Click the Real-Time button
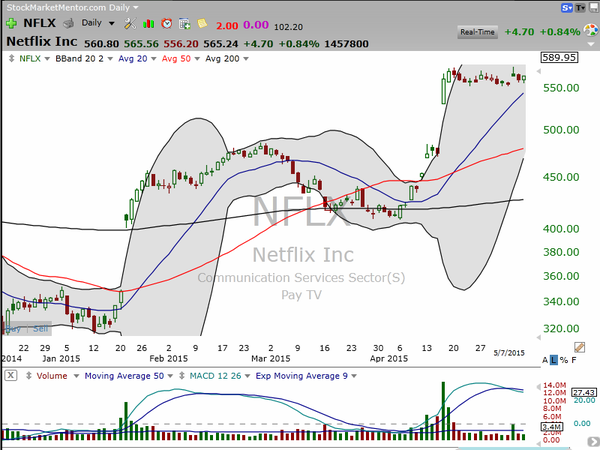This screenshot has width=600, height=450. coord(477,32)
